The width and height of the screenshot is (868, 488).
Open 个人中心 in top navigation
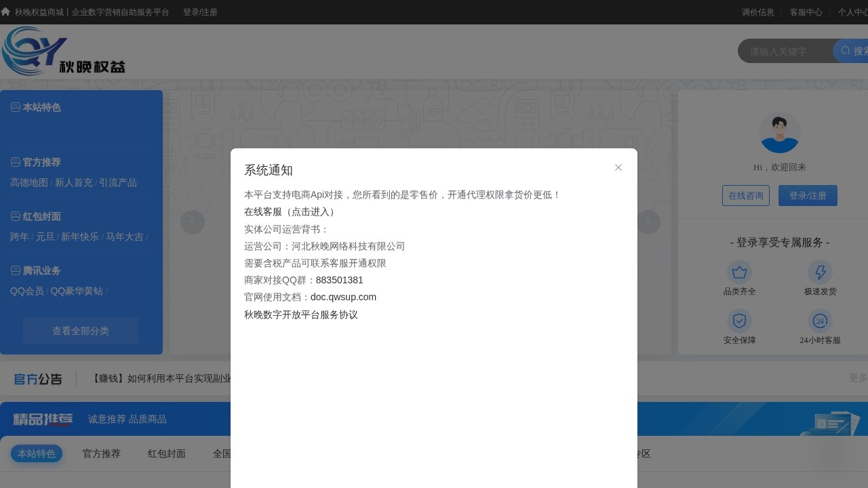coord(853,12)
